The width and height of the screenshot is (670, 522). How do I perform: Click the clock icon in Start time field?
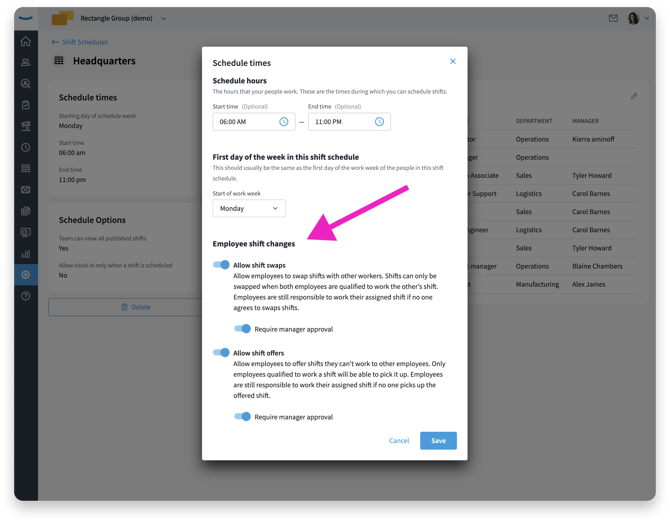click(284, 122)
